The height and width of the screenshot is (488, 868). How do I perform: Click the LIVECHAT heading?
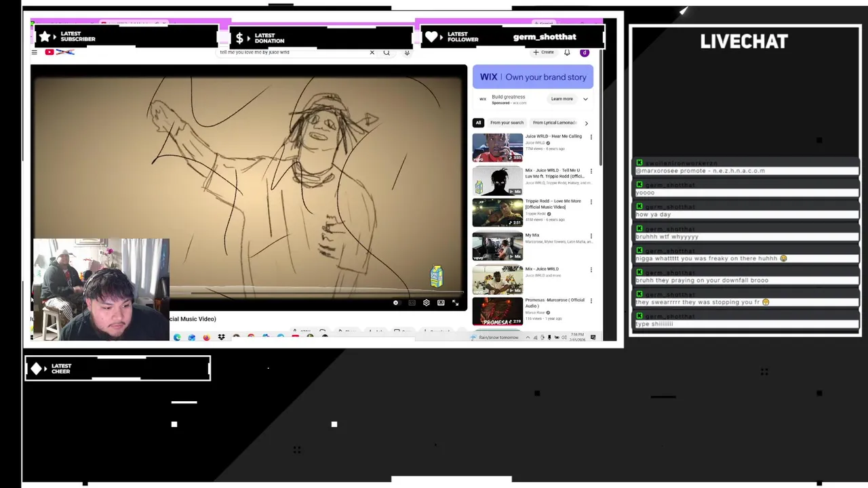[744, 41]
